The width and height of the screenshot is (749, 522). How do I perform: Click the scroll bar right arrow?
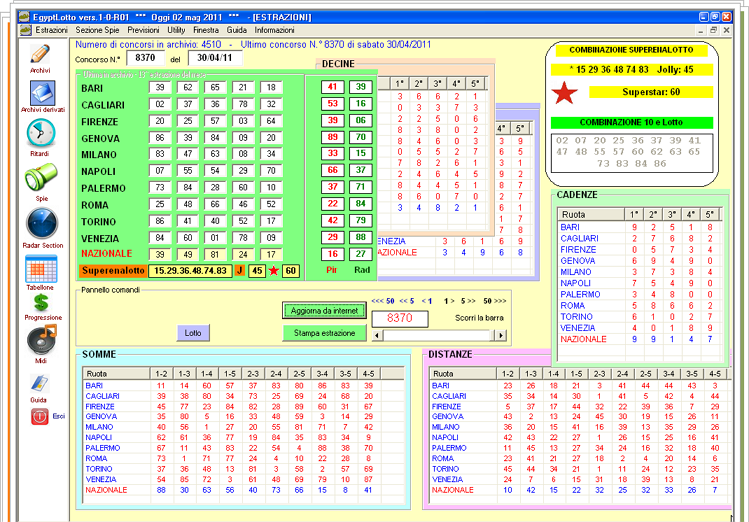pos(501,335)
